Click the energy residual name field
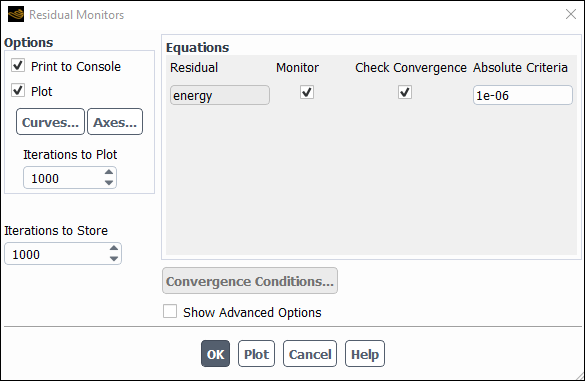 point(220,95)
